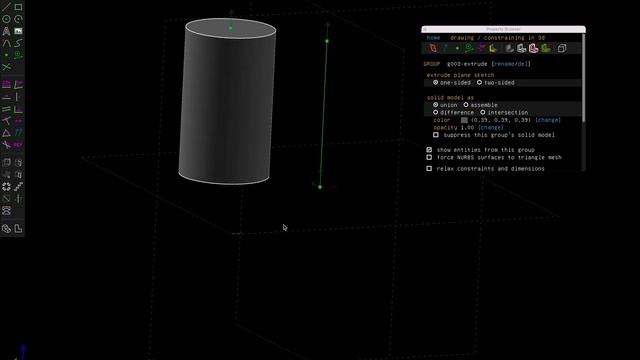Viewport: 640px width, 360px height.
Task: Switch to nearest isometric view
Action: (6, 229)
